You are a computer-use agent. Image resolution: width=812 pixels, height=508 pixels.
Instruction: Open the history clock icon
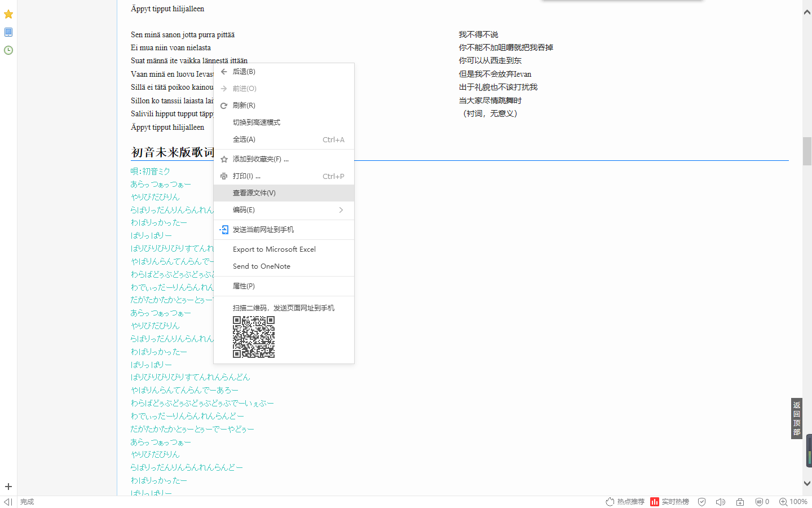pos(8,50)
